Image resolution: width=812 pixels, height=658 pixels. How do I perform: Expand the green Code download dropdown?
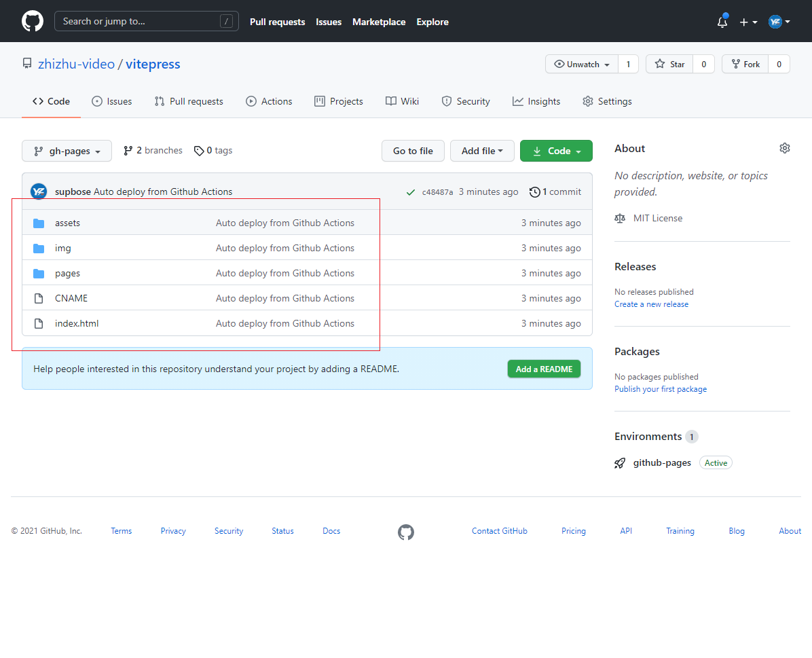(x=556, y=151)
